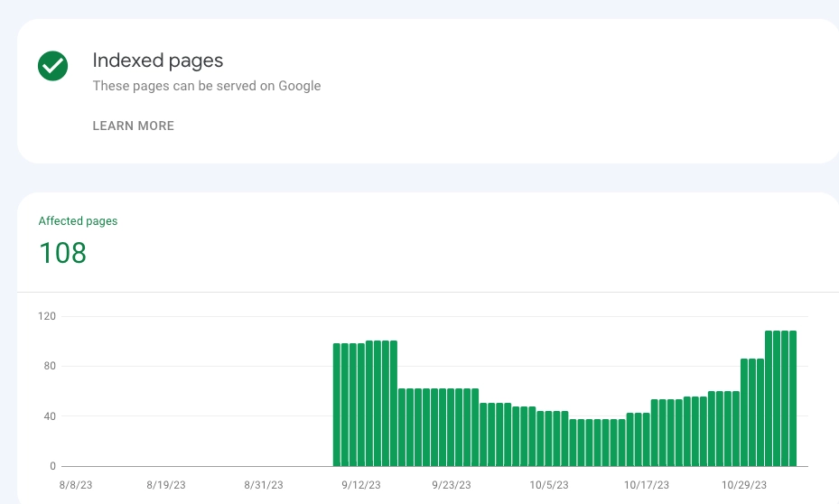The image size is (839, 504).
Task: Click the 'These pages can be served' description
Action: point(207,86)
